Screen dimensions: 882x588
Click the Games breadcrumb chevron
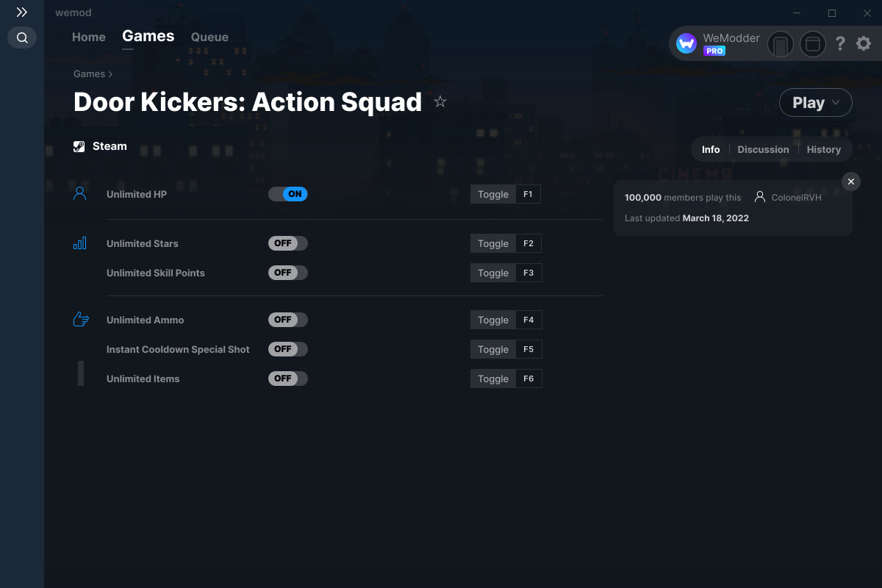click(111, 74)
